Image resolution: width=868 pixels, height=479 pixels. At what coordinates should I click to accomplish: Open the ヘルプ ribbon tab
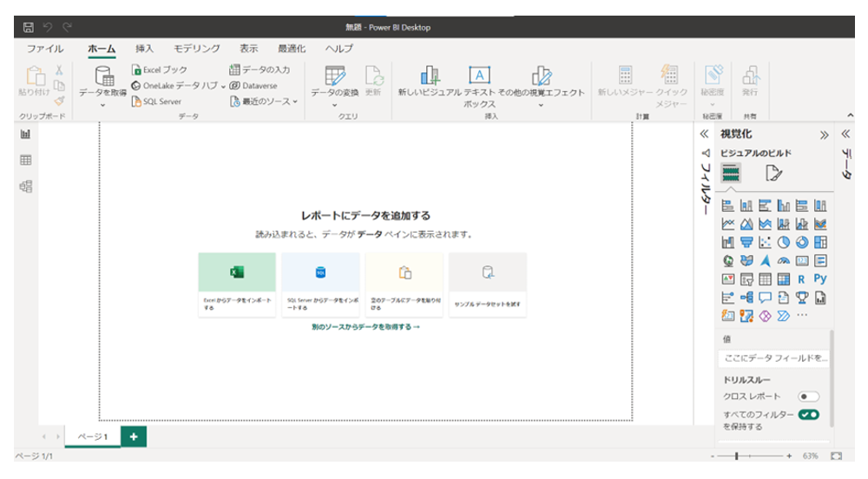[339, 49]
